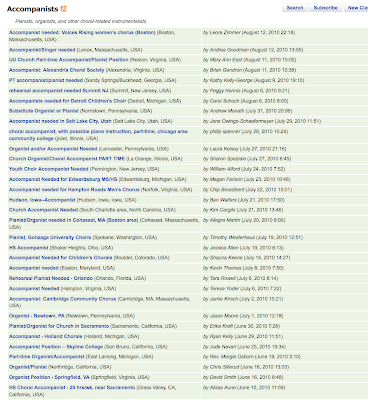Click the orange RSS feed icon beside Accompanists
Viewport: 368px width, 400px height.
(64, 9)
